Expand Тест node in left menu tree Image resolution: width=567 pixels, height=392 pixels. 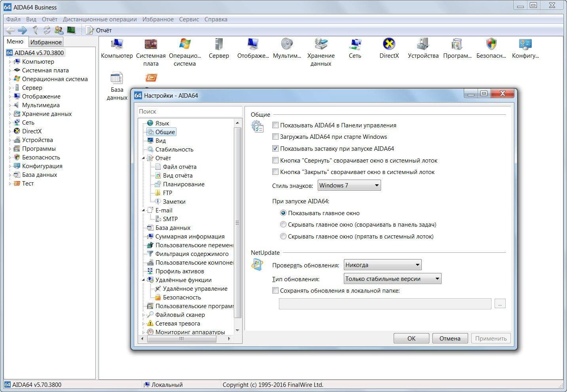(x=10, y=183)
